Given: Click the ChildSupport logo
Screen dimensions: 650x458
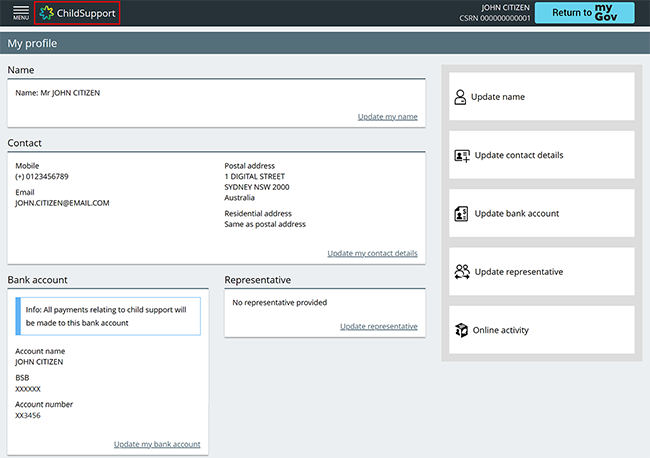Looking at the screenshot, I should tap(77, 13).
